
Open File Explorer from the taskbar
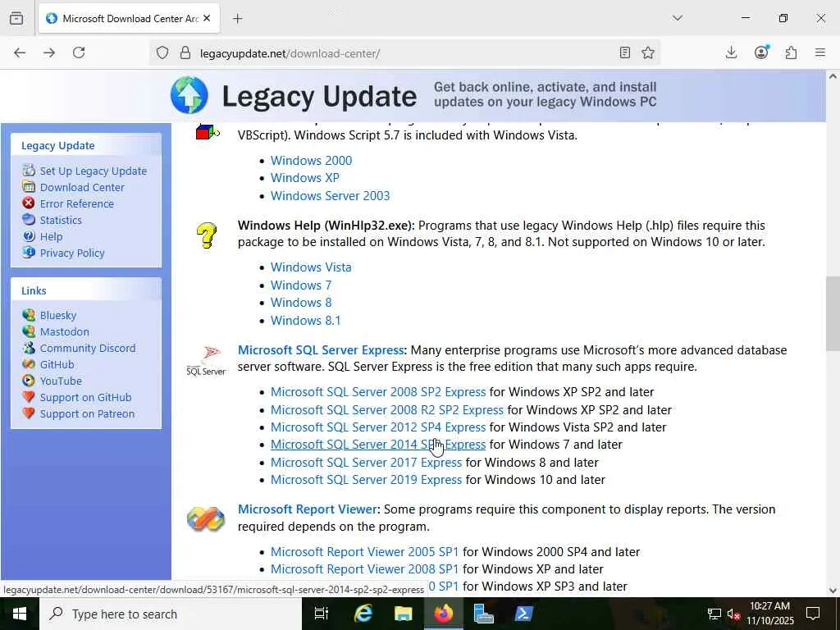(x=403, y=614)
